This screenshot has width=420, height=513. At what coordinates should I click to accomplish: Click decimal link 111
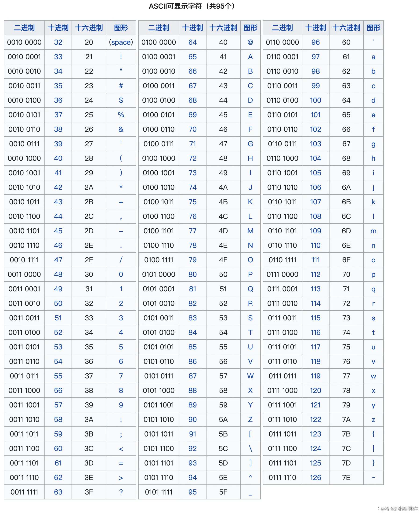[x=315, y=260]
